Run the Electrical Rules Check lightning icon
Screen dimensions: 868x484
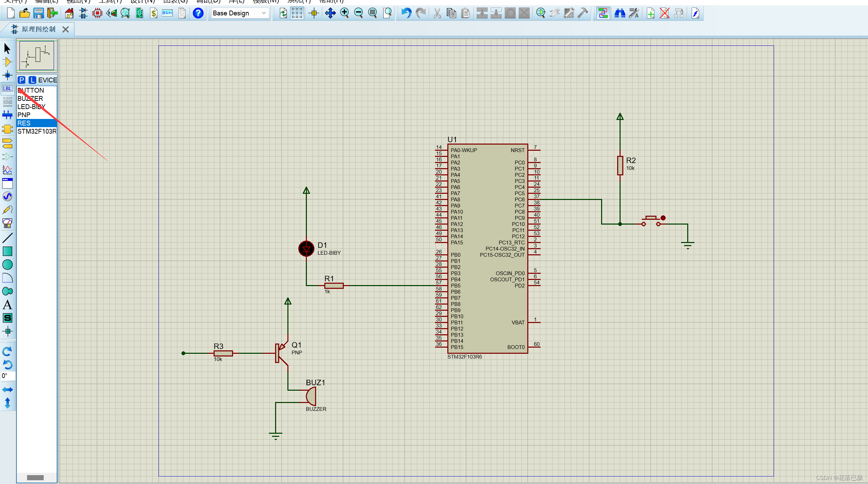pos(695,13)
